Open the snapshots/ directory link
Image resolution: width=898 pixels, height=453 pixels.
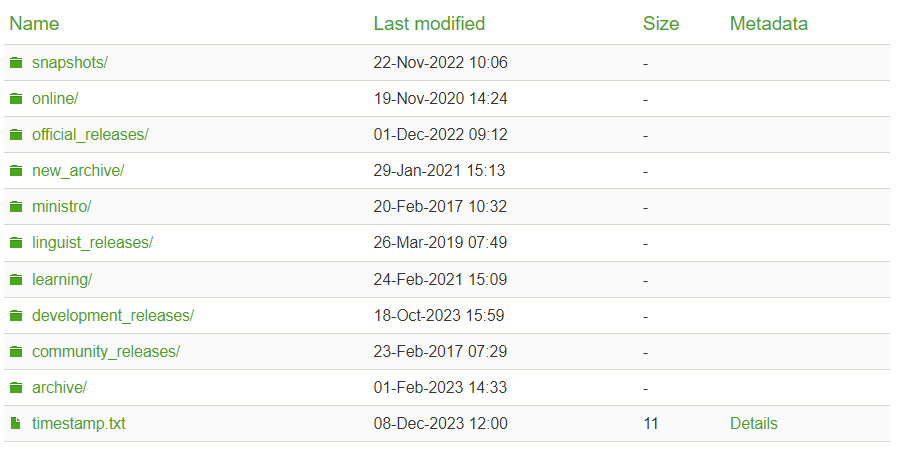click(x=70, y=62)
